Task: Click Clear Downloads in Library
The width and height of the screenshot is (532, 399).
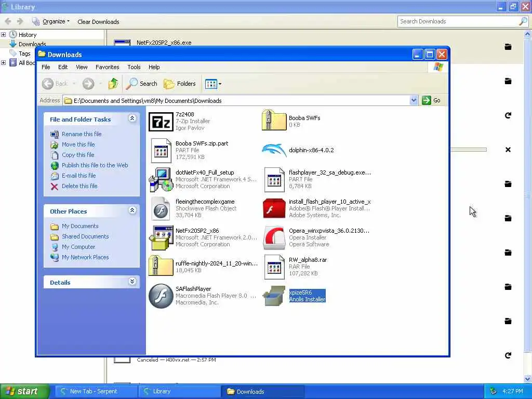Action: tap(98, 22)
